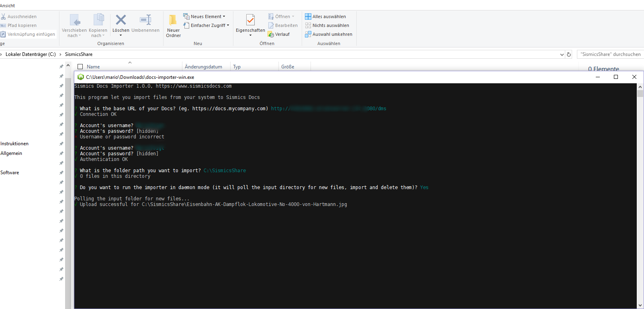Click the pin icon beside Allgemein
This screenshot has height=309, width=644.
61,153
